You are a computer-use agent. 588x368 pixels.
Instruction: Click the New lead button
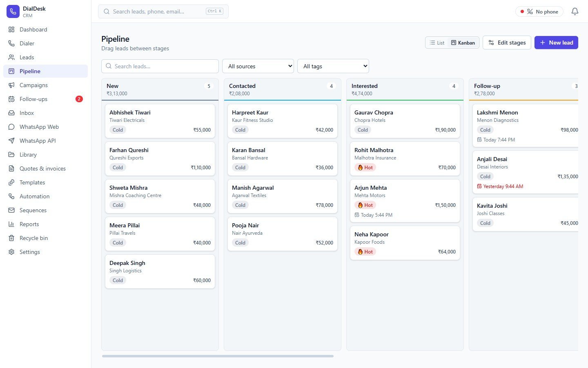556,43
